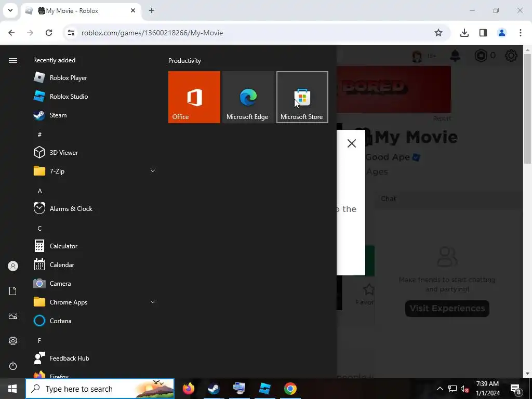Expand the Chrome Apps folder chevron
532x399 pixels.
click(153, 302)
